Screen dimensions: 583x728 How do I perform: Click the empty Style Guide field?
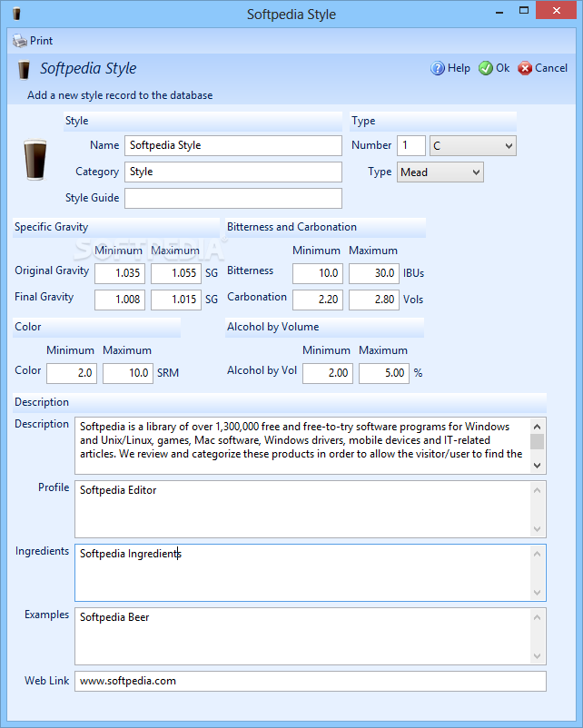tap(233, 198)
